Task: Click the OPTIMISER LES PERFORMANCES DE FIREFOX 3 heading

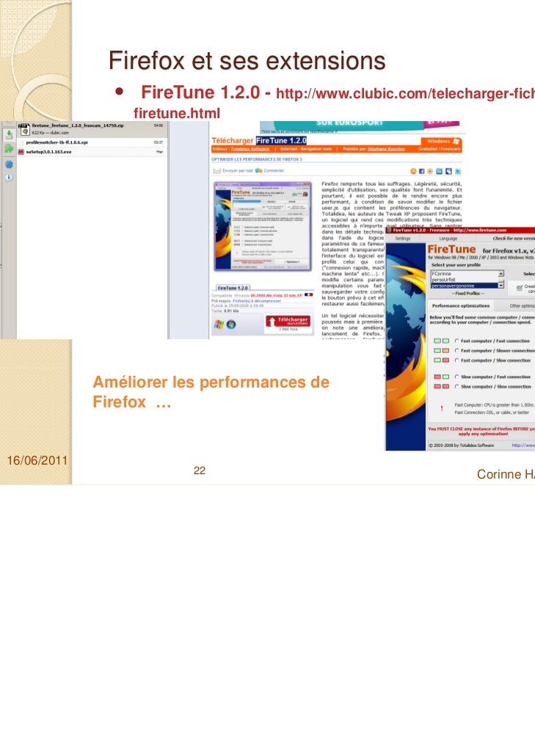Action: (256, 159)
